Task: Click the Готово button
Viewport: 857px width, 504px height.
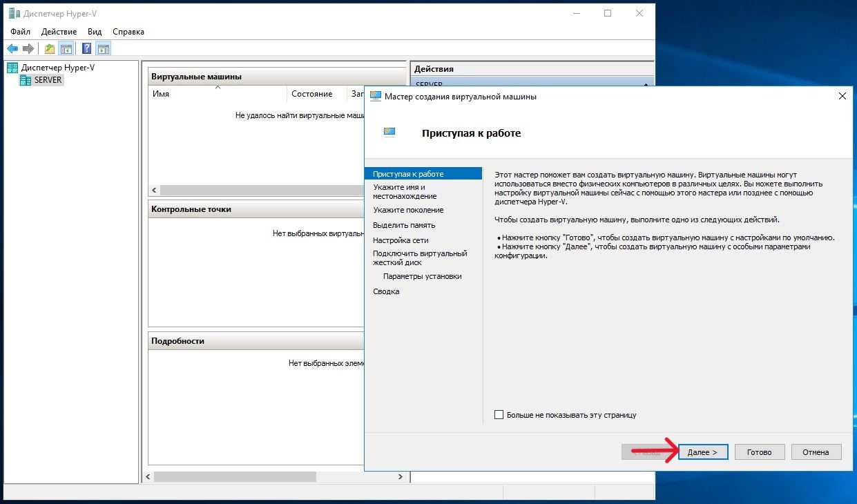Action: click(759, 452)
